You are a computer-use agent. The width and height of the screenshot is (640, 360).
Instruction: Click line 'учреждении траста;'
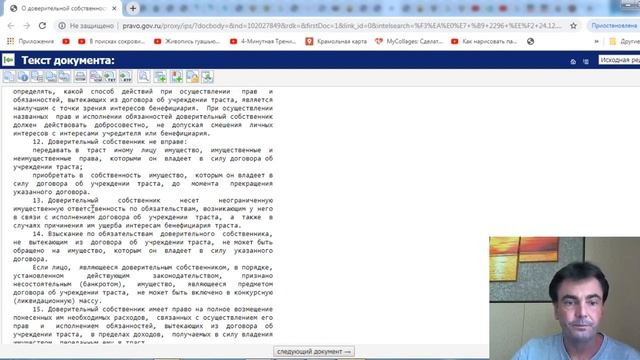[x=48, y=167]
